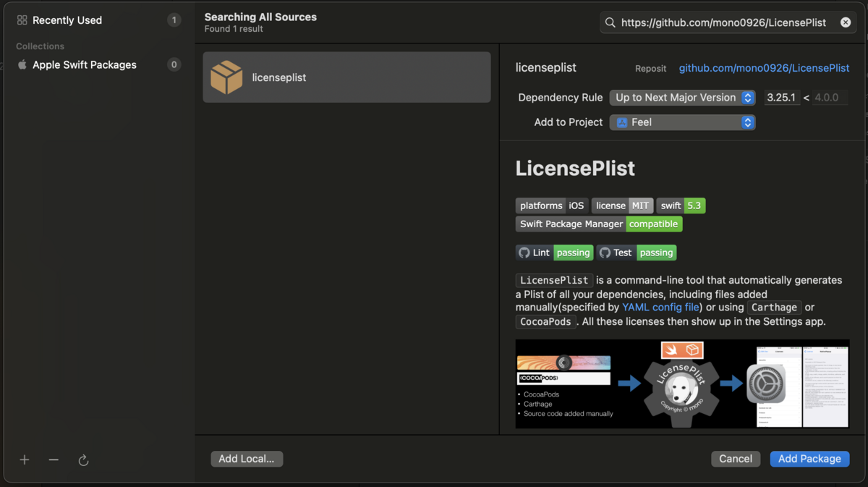Click the Collections section header

pos(41,46)
